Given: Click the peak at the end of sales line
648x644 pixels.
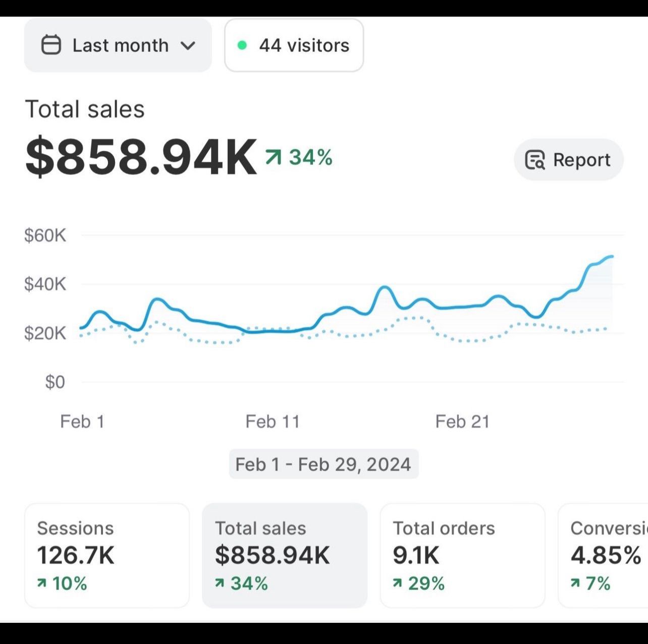Looking at the screenshot, I should (x=611, y=257).
